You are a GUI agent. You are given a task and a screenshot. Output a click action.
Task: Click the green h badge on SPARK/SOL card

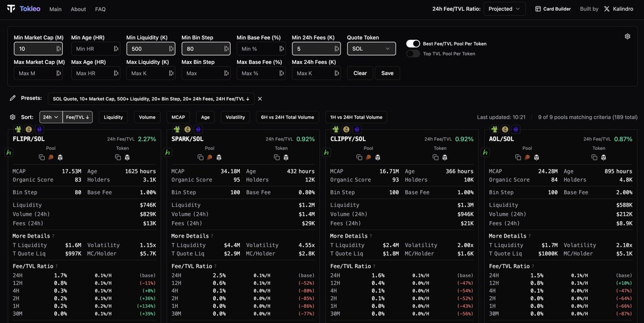(x=167, y=153)
